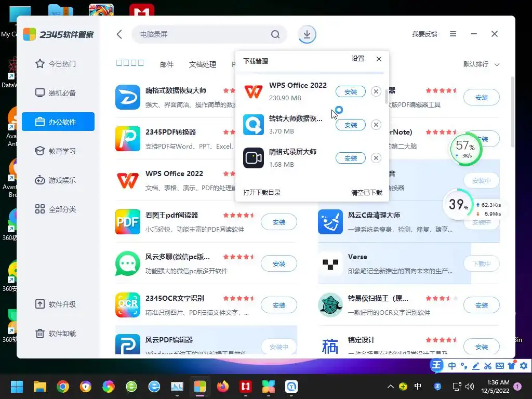
Task: Install 看图王pdf阅读器
Action: (279, 222)
